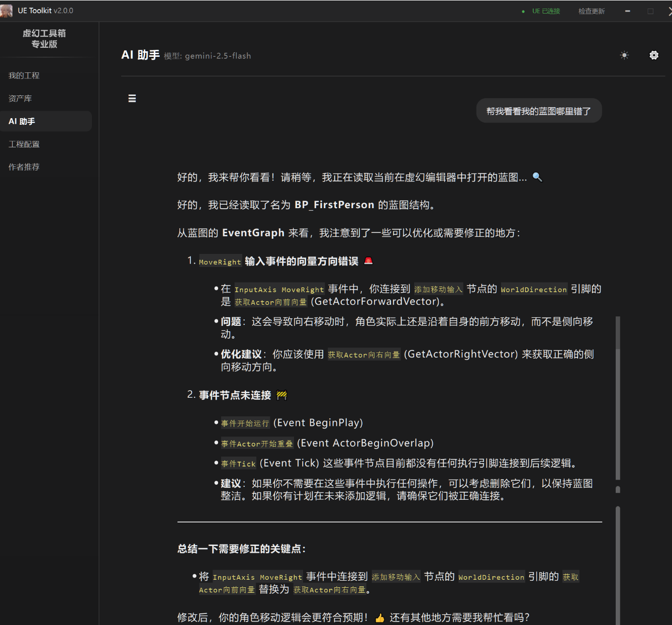Click user message bubble 帮我看看我的蓝图哪里错了
672x625 pixels.
(539, 111)
